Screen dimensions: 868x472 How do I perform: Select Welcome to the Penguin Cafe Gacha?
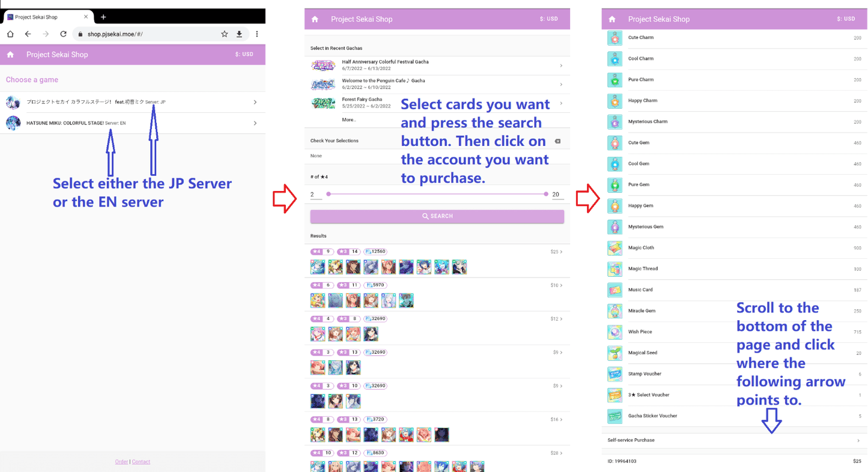[x=437, y=84]
